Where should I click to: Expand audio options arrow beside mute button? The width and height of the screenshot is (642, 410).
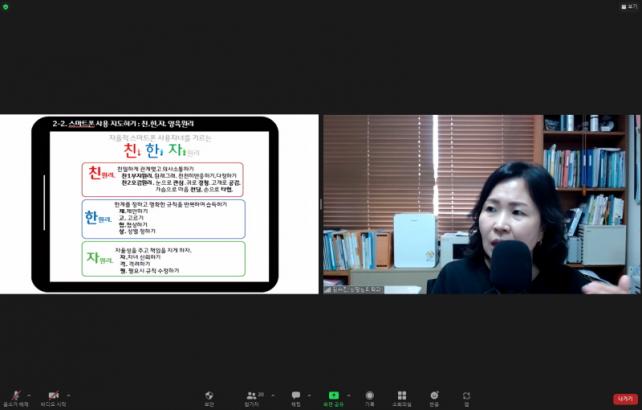29,394
